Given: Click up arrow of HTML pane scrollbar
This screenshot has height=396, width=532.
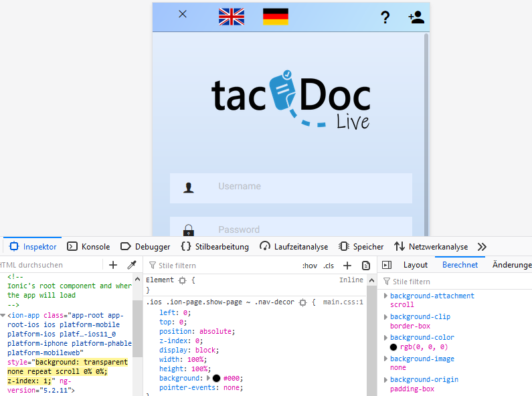Looking at the screenshot, I should click(x=137, y=280).
